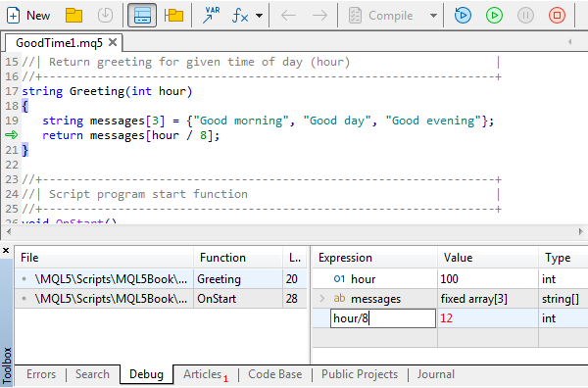Screen dimensions: 588x388
Task: Switch to the Search tab
Action: 92,374
